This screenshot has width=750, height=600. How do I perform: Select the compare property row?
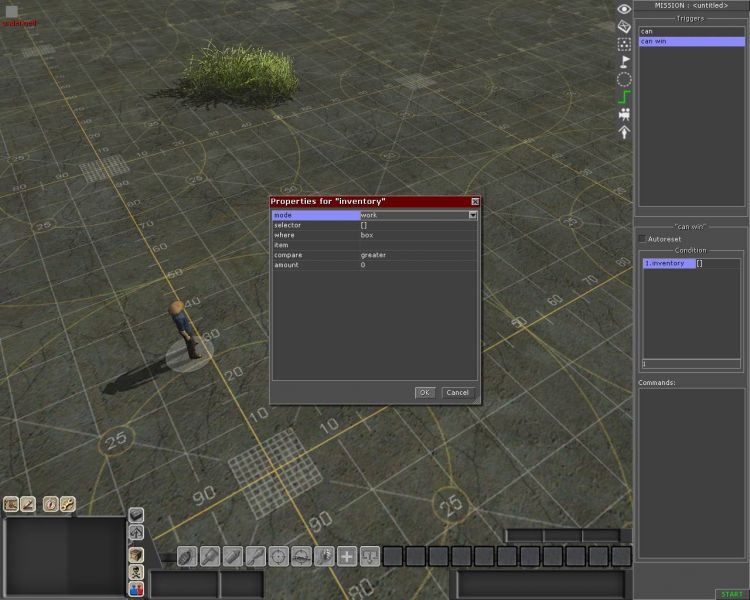[x=375, y=255]
